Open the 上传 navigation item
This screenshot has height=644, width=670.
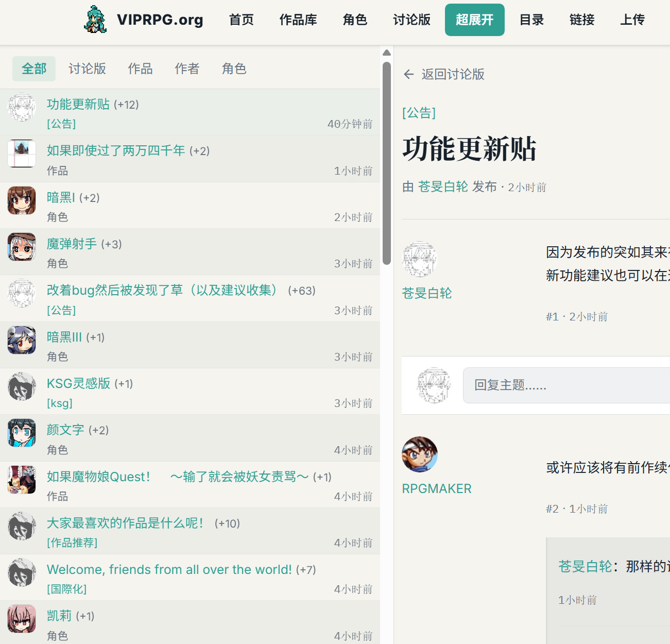pyautogui.click(x=632, y=20)
